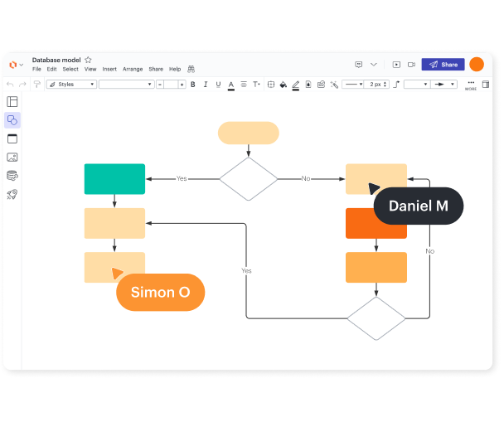Select the teal rectangle shape on canvas
Viewport: 504px width, 422px height.
point(114,179)
